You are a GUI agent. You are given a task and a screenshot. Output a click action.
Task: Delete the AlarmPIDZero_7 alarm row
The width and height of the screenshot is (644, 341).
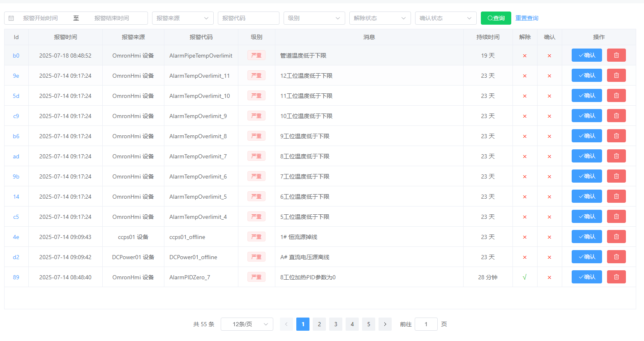(616, 277)
